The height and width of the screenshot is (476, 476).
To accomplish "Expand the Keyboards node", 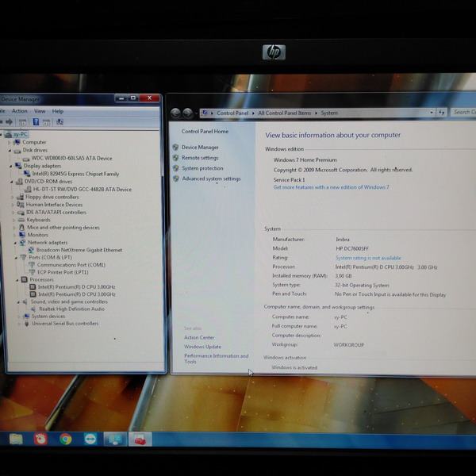I will coord(14,220).
